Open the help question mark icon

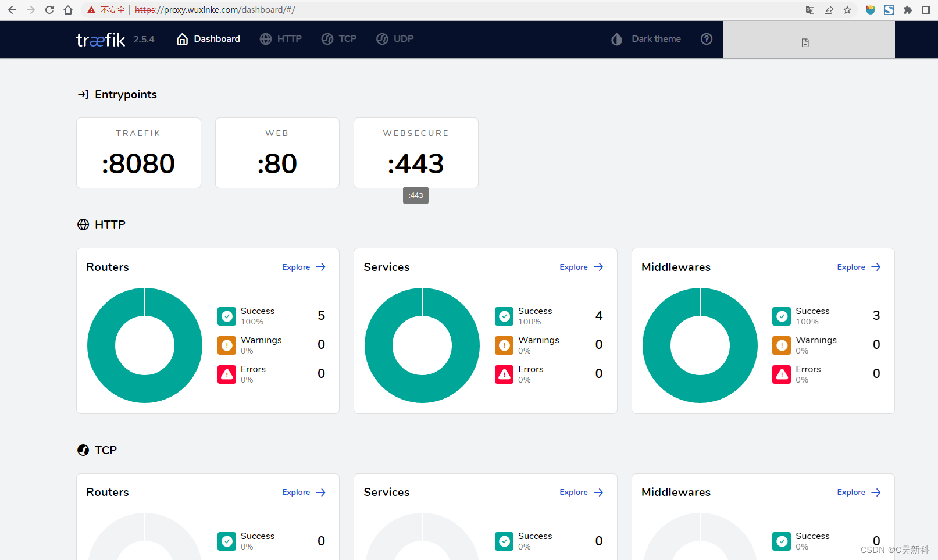pos(707,39)
